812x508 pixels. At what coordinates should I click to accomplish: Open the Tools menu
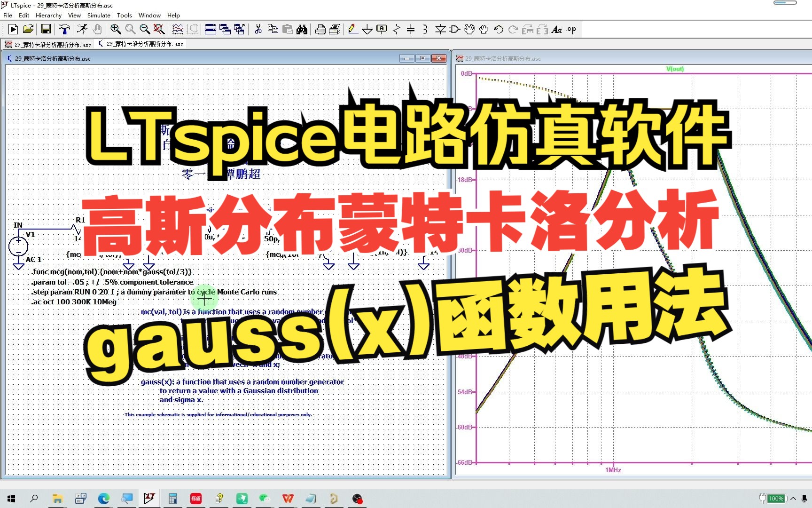point(124,15)
